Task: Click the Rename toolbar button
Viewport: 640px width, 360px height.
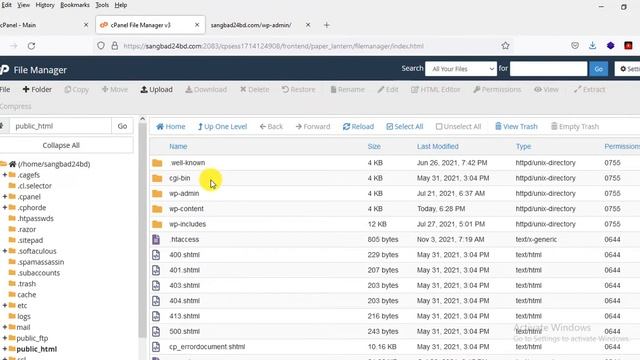Action: 347,89
